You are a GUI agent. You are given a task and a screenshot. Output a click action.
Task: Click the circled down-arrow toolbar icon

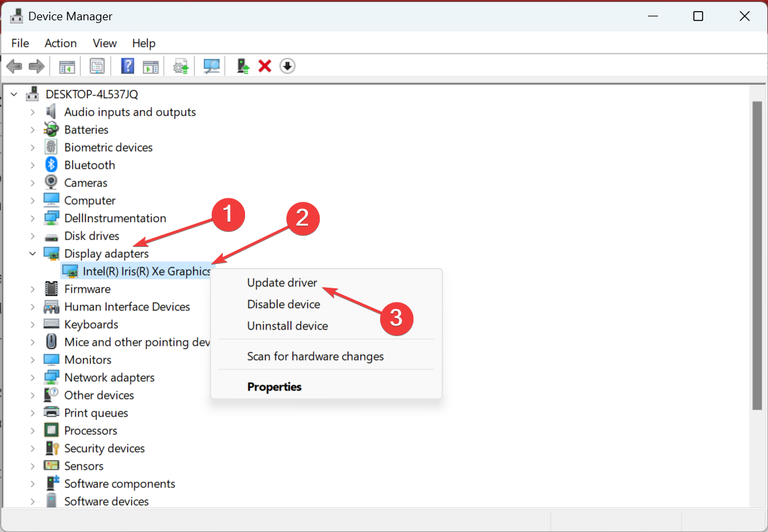288,66
